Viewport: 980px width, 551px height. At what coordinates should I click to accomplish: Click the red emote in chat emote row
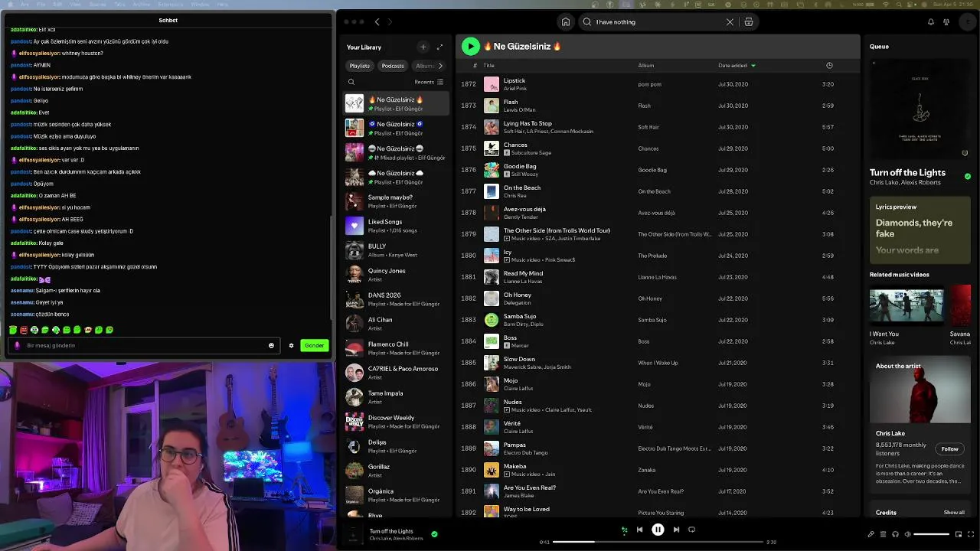(x=24, y=330)
